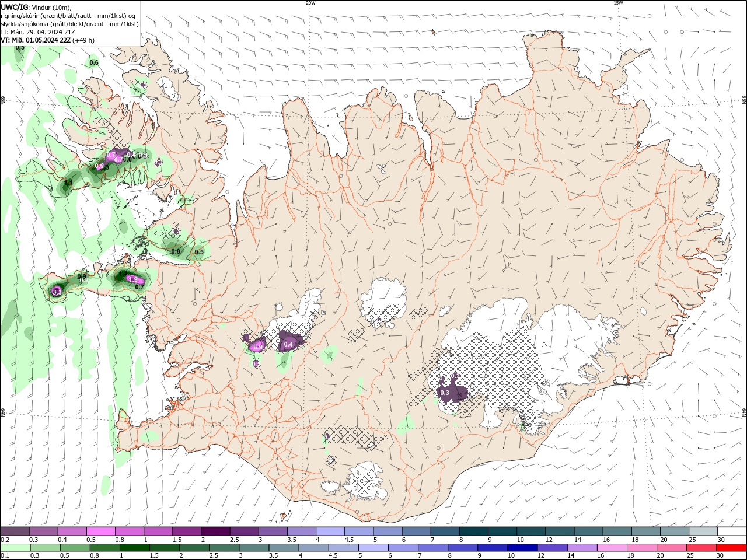The width and height of the screenshot is (747, 560).
Task: Click the '20W' longitude label at top
Action: point(310,3)
